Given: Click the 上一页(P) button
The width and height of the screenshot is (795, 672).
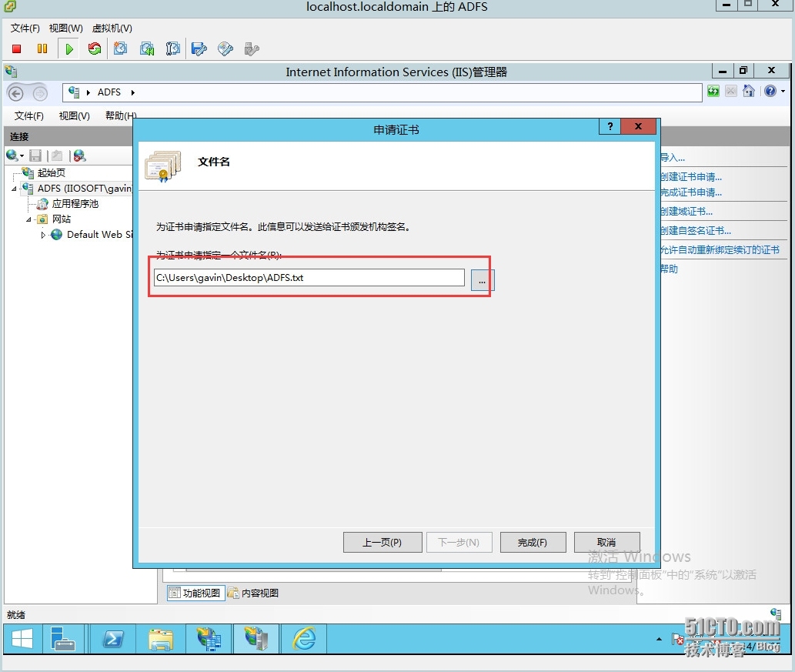Looking at the screenshot, I should tap(382, 542).
